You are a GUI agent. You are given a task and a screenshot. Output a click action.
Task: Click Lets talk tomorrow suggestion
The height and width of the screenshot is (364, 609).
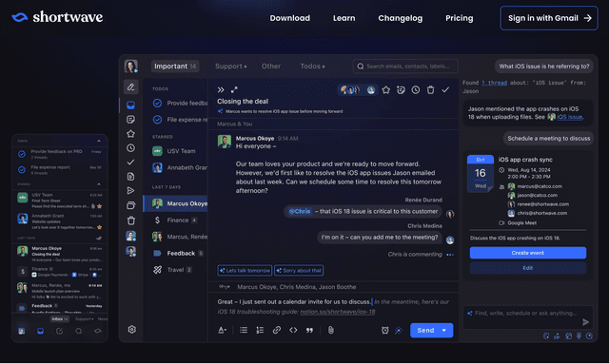245,271
